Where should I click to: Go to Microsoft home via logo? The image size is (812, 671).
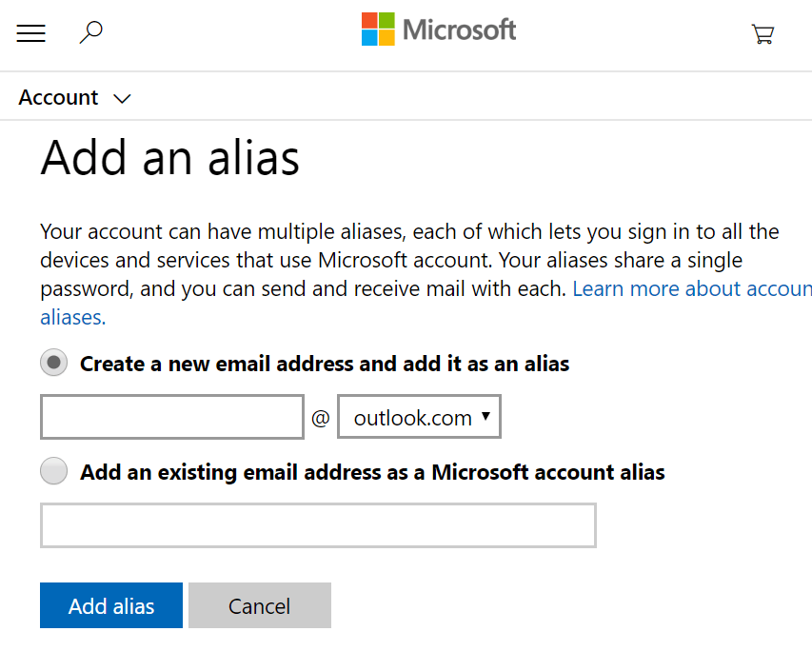(x=438, y=30)
